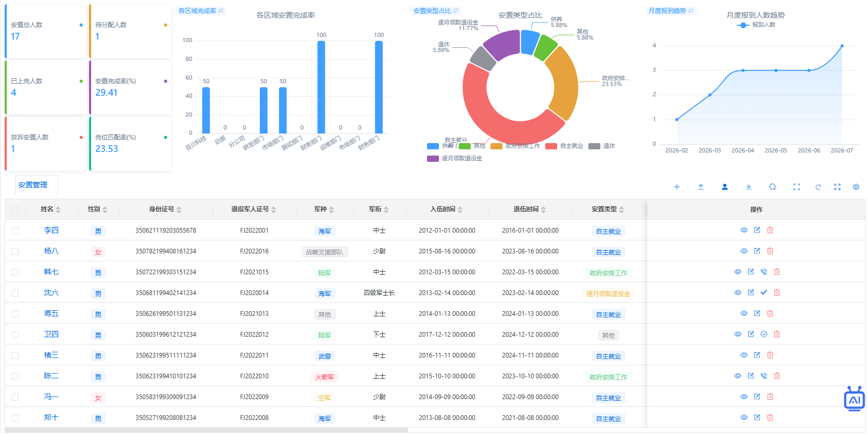Image resolution: width=868 pixels, height=434 pixels.
Task: Delete the 杨八 row
Action: [770, 251]
